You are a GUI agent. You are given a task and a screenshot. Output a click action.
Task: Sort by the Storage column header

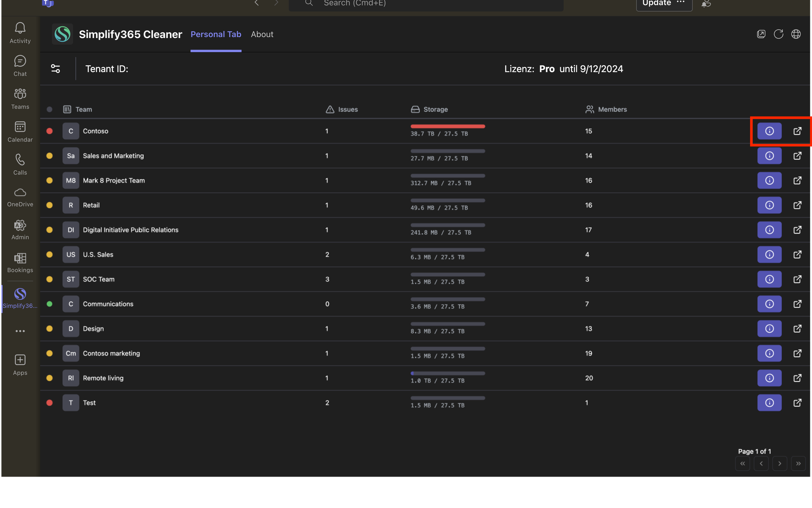click(429, 109)
